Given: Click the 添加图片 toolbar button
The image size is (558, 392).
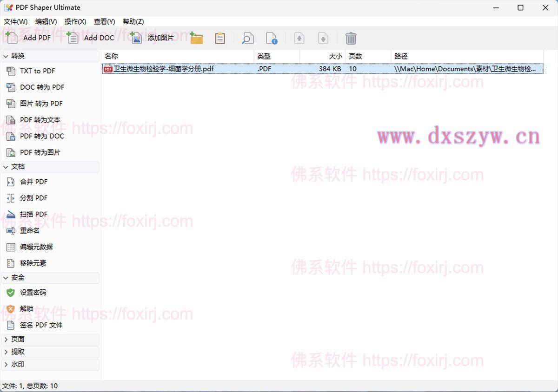Looking at the screenshot, I should [x=152, y=38].
